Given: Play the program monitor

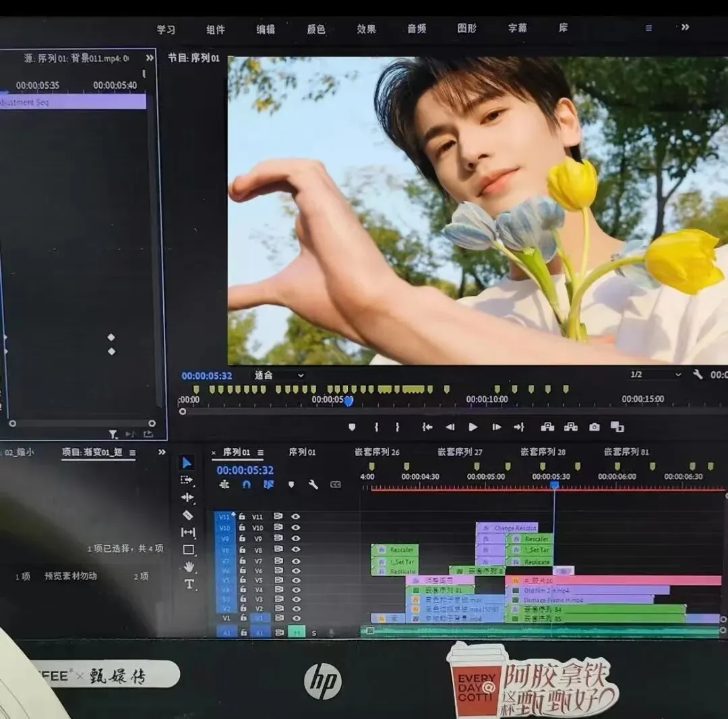Looking at the screenshot, I should 473,427.
